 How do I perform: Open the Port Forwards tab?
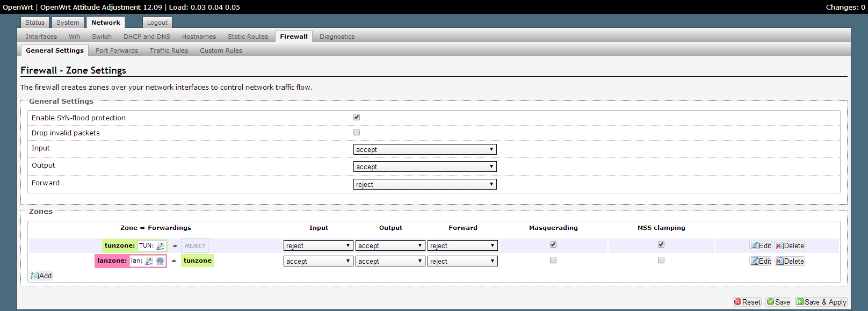pyautogui.click(x=117, y=50)
